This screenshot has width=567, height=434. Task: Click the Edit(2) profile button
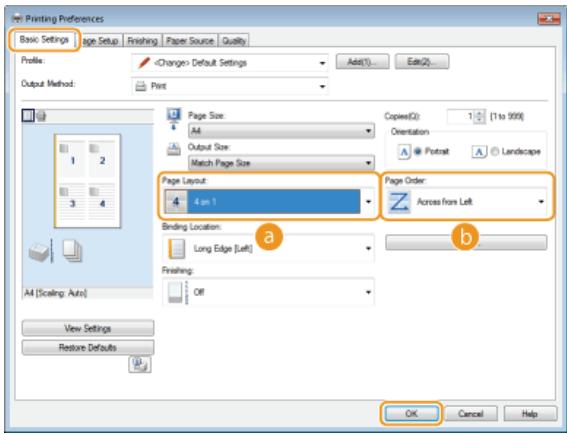(422, 62)
